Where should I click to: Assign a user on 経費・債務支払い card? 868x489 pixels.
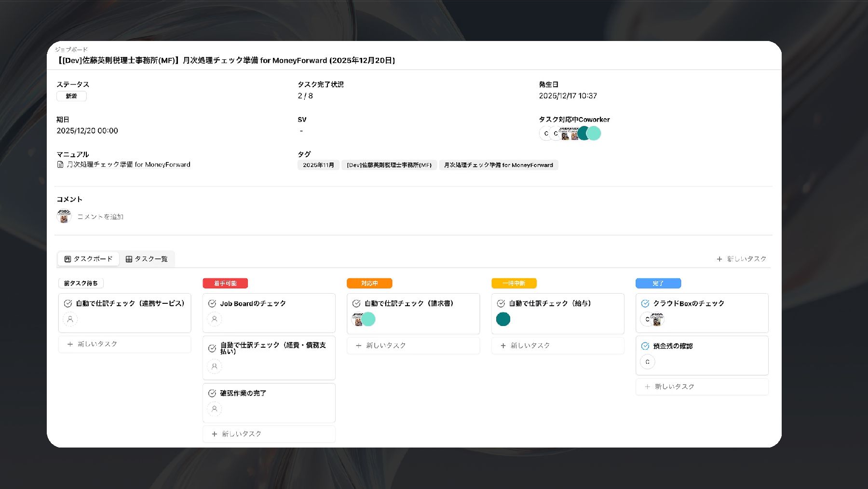pyautogui.click(x=215, y=367)
